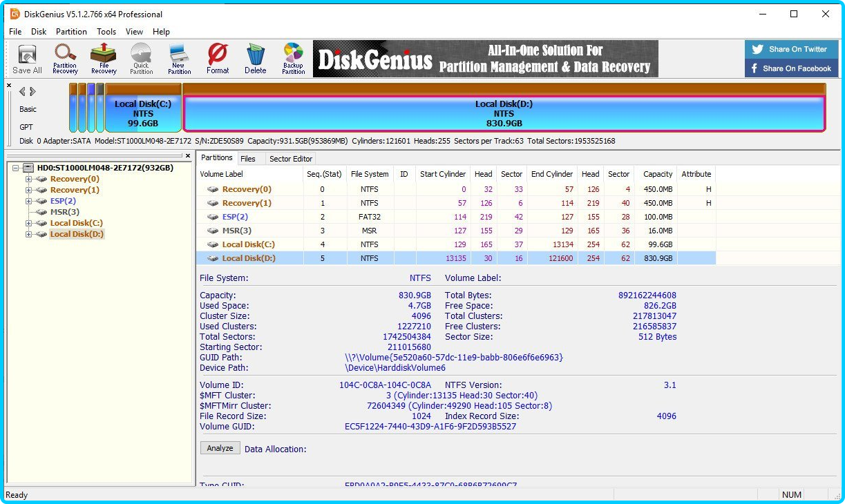
Task: Expand Recovery(0) in the tree
Action: 28,179
